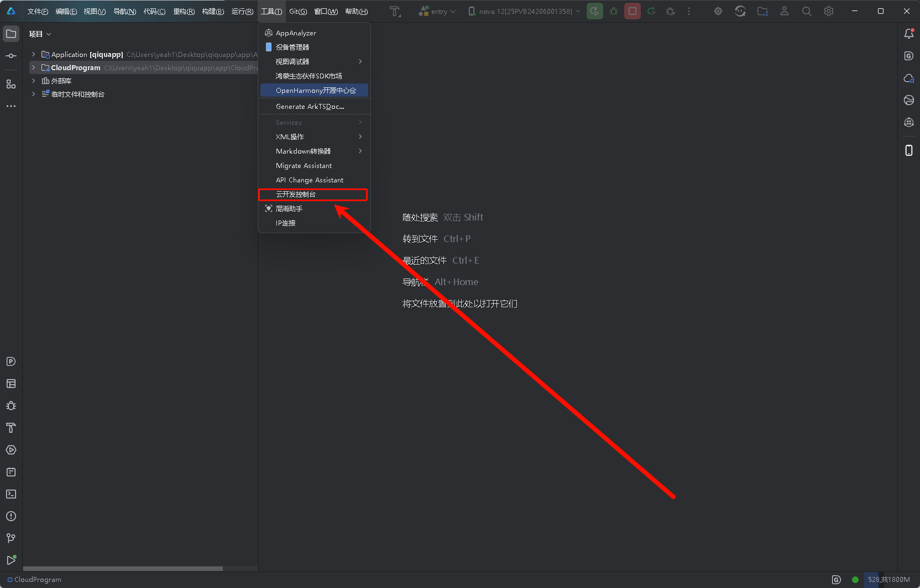Open the Terminal tool window icon
This screenshot has height=588, width=920.
pyautogui.click(x=11, y=494)
